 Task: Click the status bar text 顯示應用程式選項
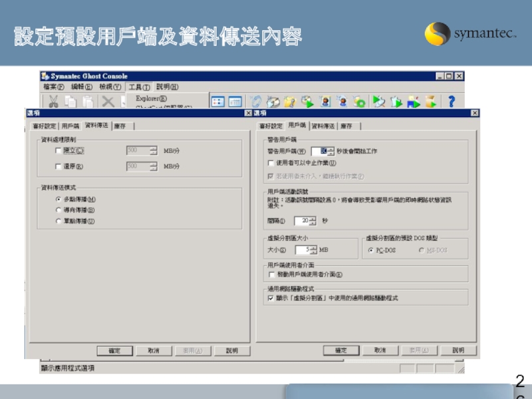tap(68, 368)
